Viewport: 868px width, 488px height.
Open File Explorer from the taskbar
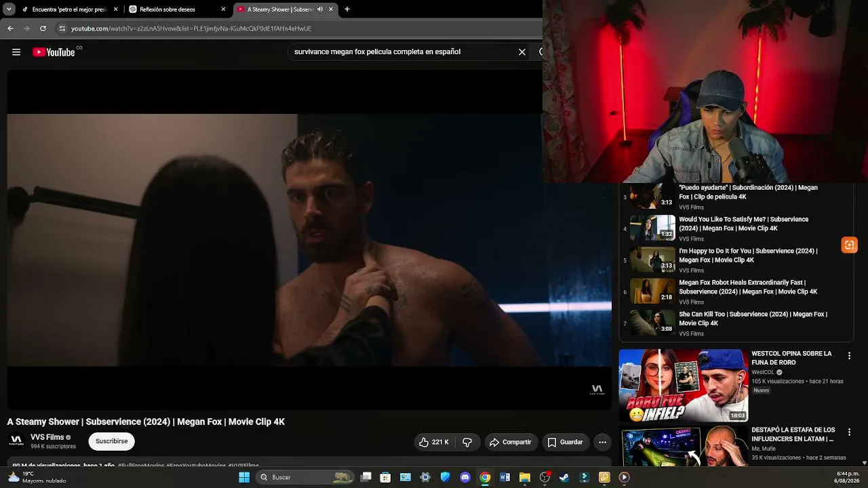[x=524, y=477]
